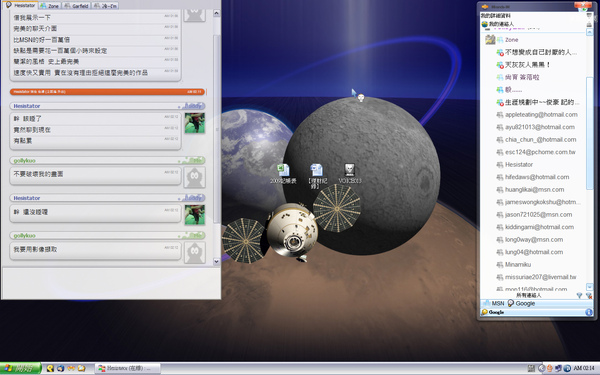Click the orange Hesistator status change bar

(x=108, y=92)
